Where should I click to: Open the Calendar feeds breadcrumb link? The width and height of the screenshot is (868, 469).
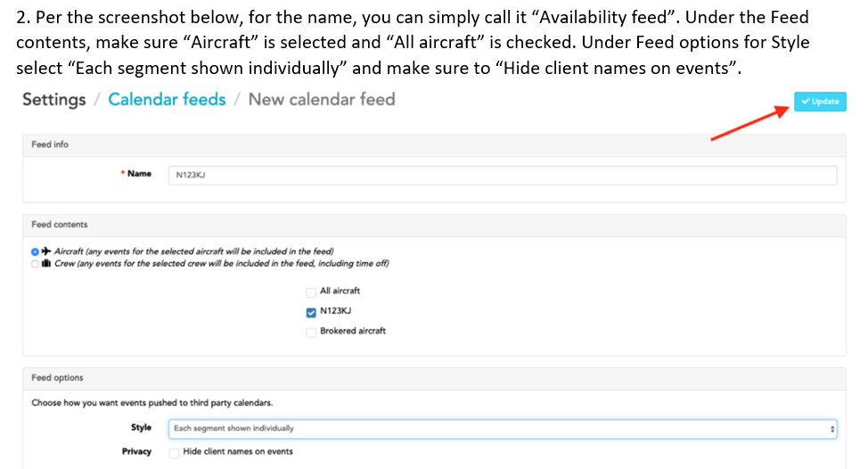[x=167, y=100]
